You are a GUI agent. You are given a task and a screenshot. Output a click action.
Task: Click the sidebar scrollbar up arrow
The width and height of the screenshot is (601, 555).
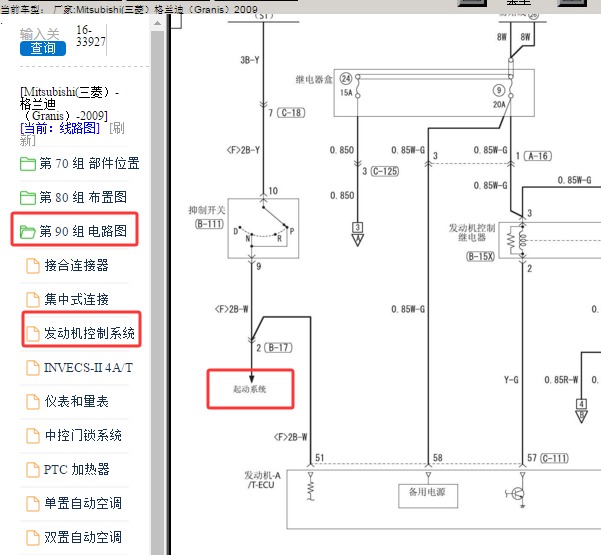[x=157, y=23]
